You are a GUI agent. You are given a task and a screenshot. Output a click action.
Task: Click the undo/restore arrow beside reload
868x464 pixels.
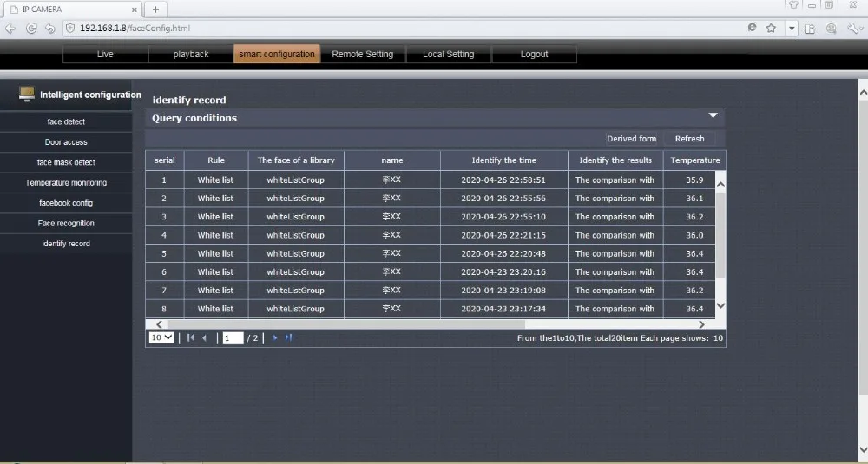click(x=50, y=29)
